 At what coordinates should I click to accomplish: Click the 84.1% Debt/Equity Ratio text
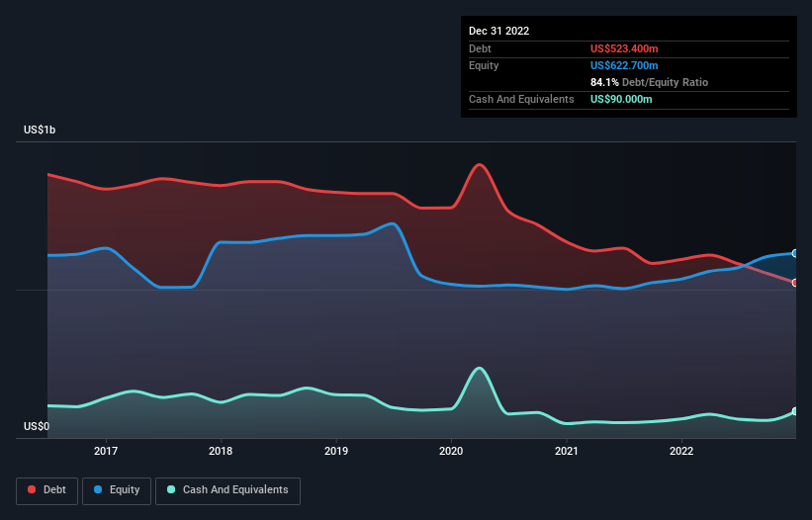649,82
